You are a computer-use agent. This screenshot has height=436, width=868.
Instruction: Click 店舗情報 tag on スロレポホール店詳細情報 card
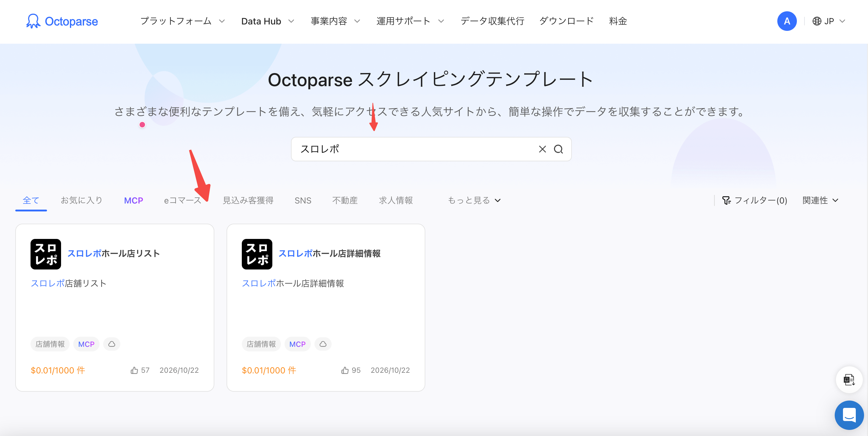[x=261, y=344]
